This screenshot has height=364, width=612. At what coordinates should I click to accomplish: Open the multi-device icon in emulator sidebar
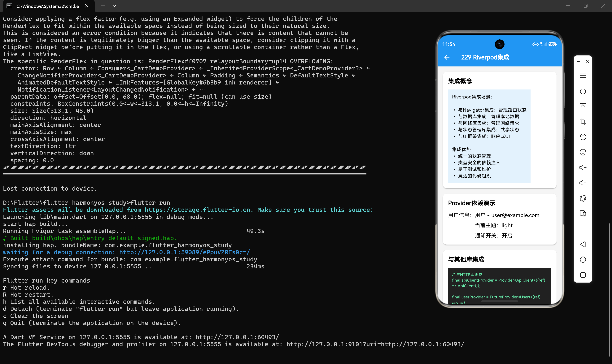(x=583, y=213)
